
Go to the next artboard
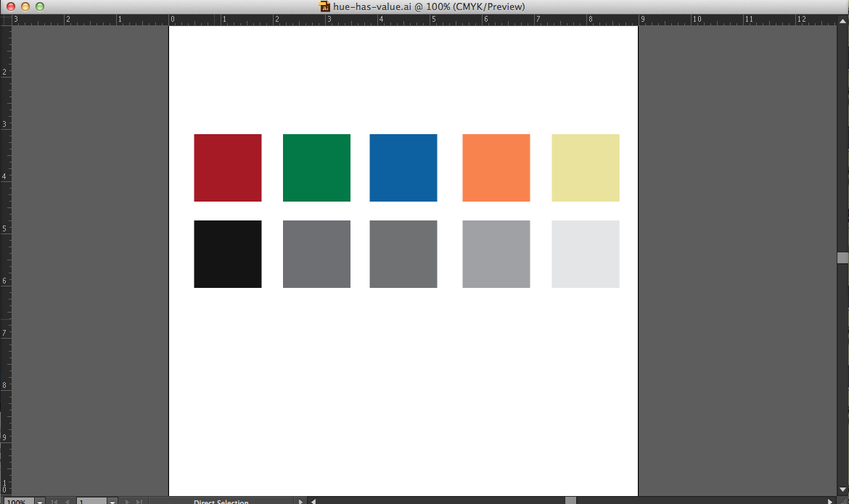pyautogui.click(x=127, y=501)
